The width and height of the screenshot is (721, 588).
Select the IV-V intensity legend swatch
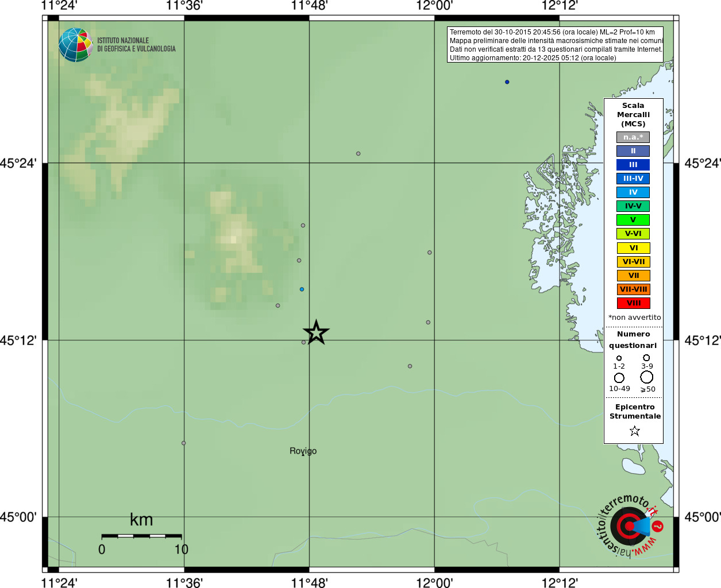[633, 206]
